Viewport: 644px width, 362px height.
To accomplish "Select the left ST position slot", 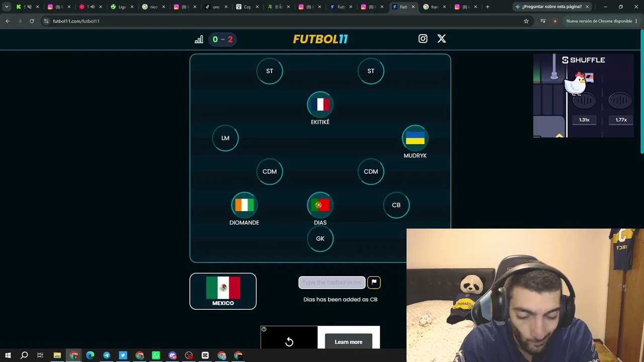I will [270, 71].
